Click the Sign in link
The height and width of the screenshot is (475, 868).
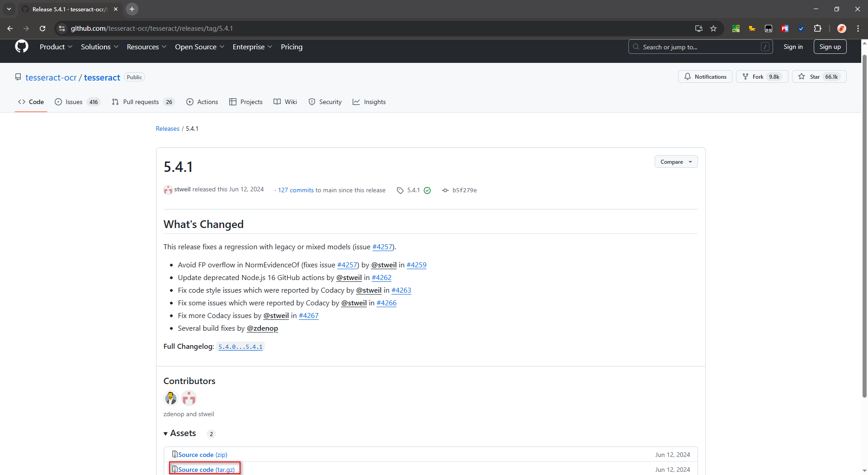click(x=793, y=47)
